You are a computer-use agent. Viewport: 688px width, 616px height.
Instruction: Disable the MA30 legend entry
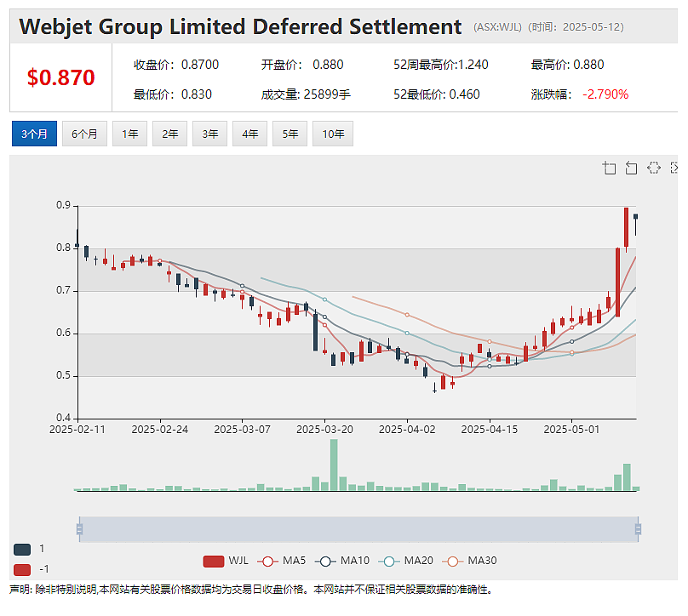click(469, 561)
